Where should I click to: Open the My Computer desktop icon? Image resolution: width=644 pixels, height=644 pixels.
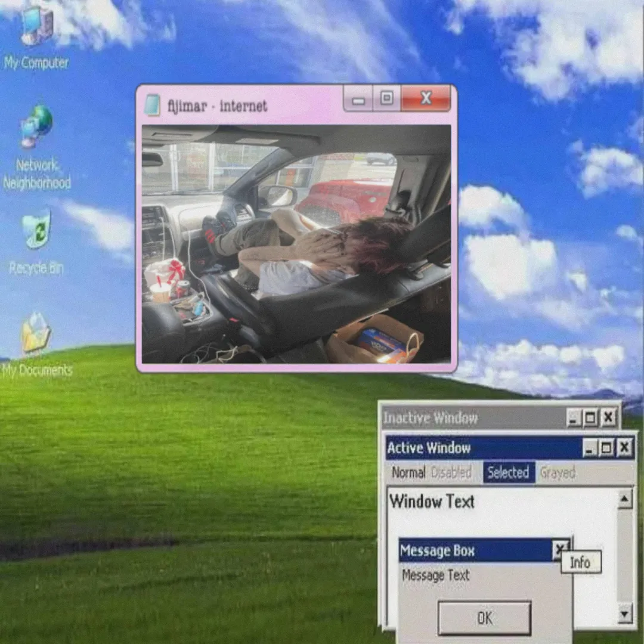[36, 27]
